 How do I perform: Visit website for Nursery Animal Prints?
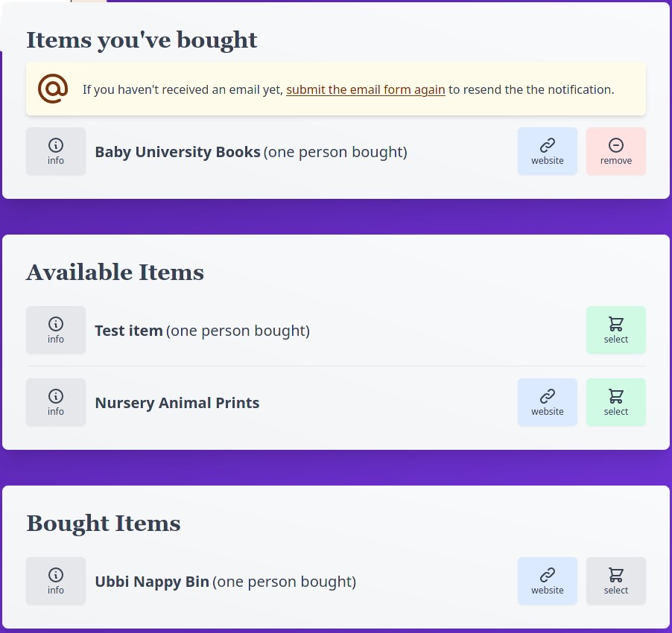pyautogui.click(x=548, y=402)
